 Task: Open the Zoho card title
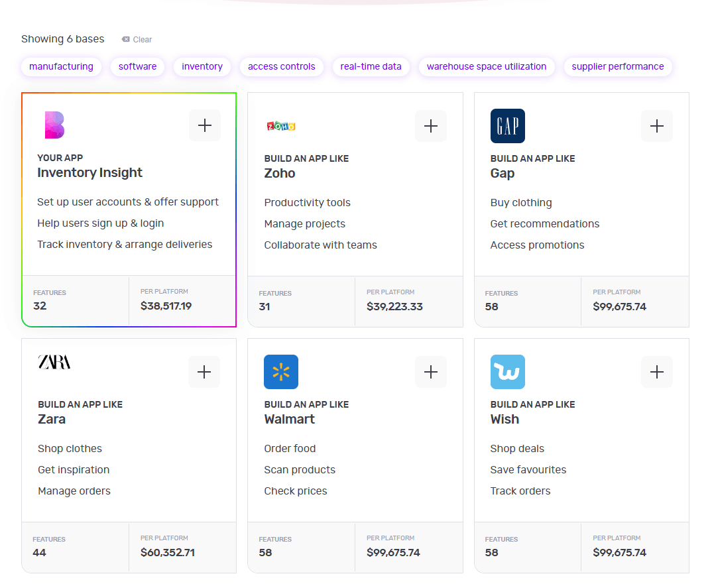pos(280,173)
